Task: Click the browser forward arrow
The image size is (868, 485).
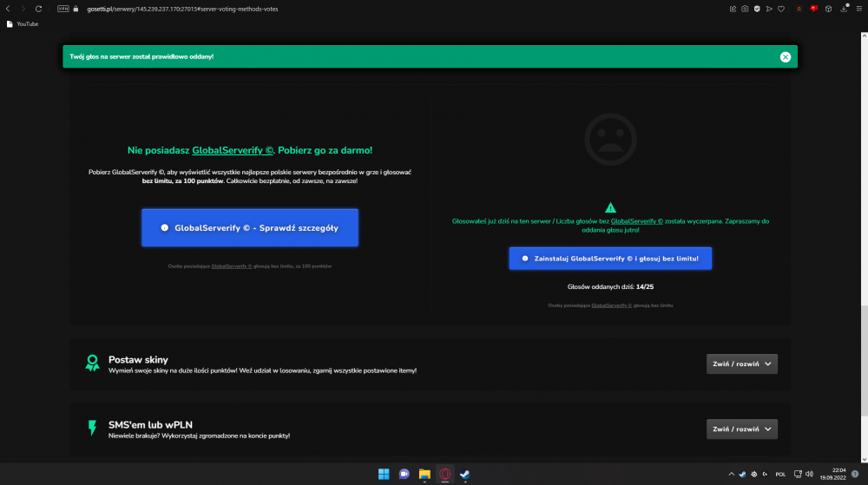Action: [x=23, y=9]
